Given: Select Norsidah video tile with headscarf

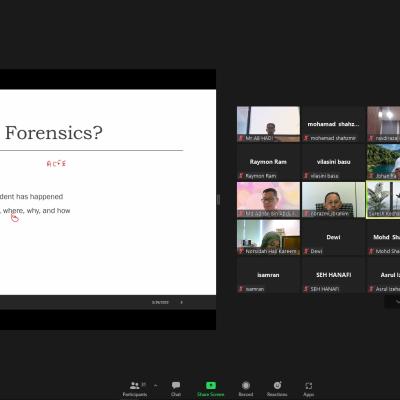Looking at the screenshot, I should point(268,237).
